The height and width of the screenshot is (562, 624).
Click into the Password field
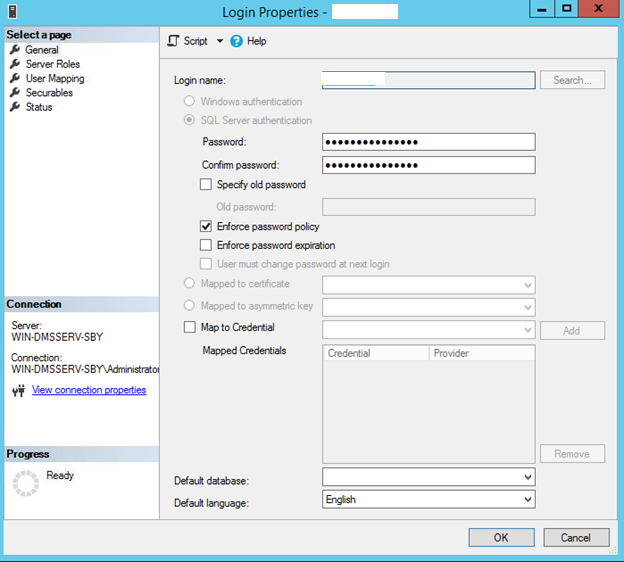[428, 142]
